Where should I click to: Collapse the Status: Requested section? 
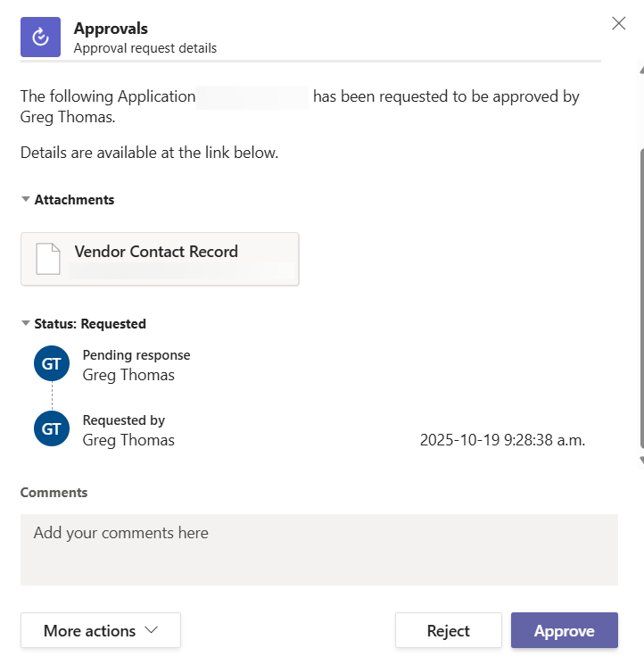(26, 324)
